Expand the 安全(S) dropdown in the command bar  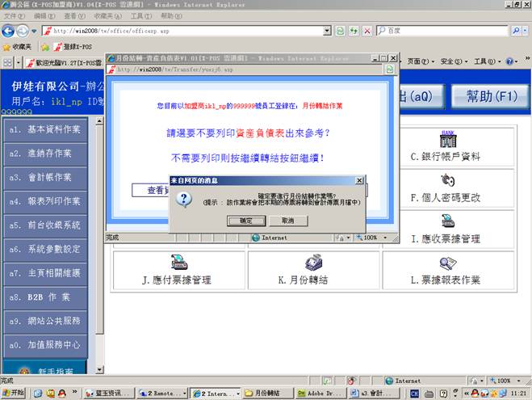coord(455,61)
